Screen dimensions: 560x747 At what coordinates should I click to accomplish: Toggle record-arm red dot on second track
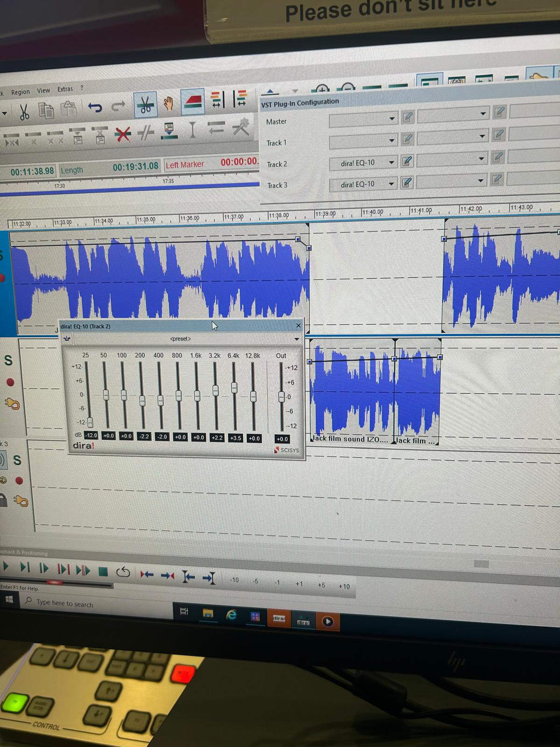click(x=10, y=382)
